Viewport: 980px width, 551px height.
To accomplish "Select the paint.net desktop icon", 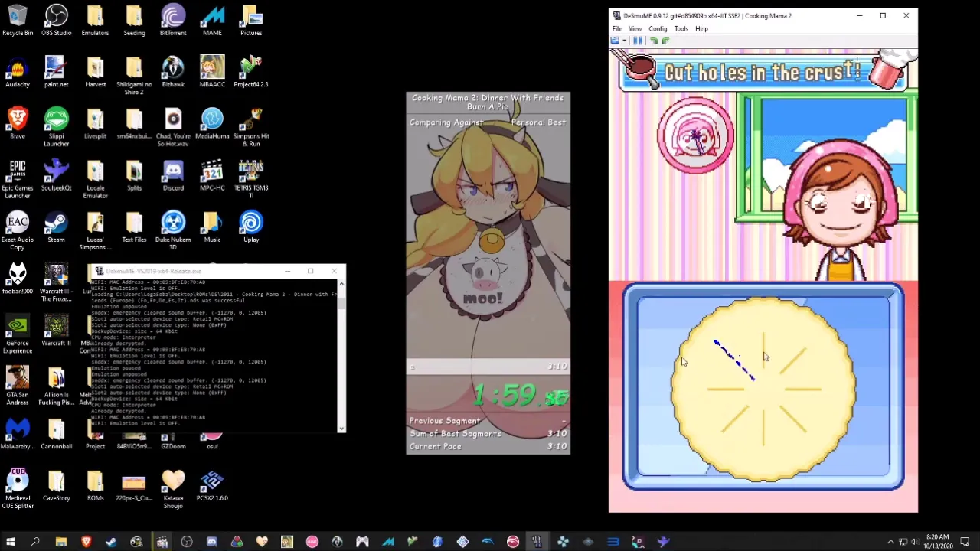I will (x=56, y=73).
